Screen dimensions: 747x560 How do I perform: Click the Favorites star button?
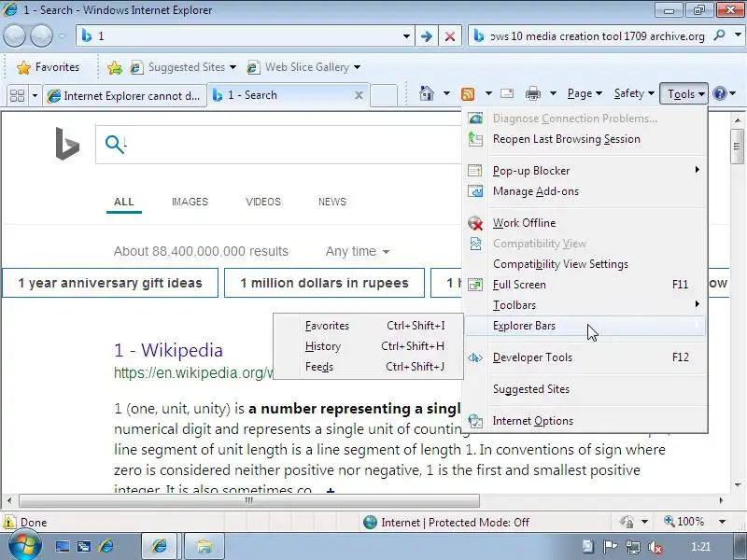point(49,67)
